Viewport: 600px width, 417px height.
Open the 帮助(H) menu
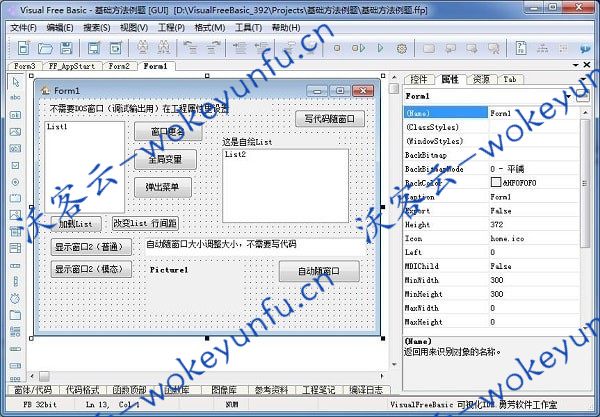pyautogui.click(x=285, y=28)
